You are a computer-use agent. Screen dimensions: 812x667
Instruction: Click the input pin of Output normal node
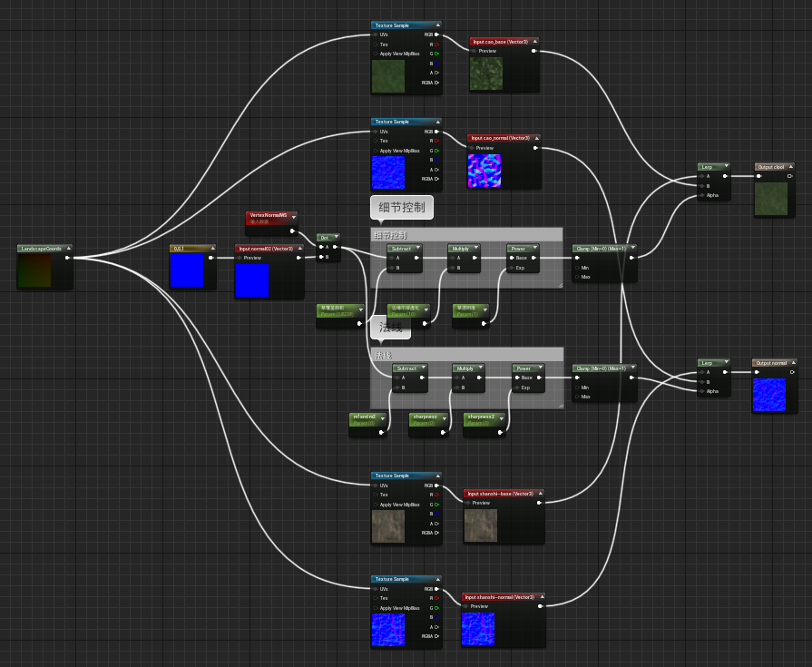pyautogui.click(x=757, y=372)
